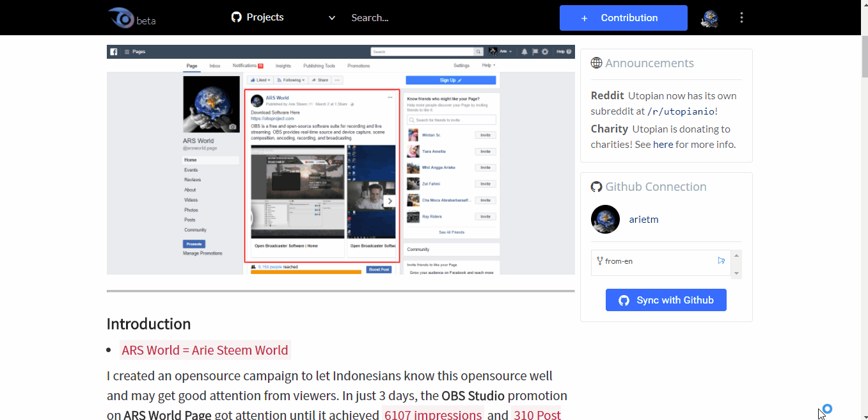Viewport: 868px width, 420px height.
Task: Click the plus icon in Contribution button
Action: (x=584, y=18)
